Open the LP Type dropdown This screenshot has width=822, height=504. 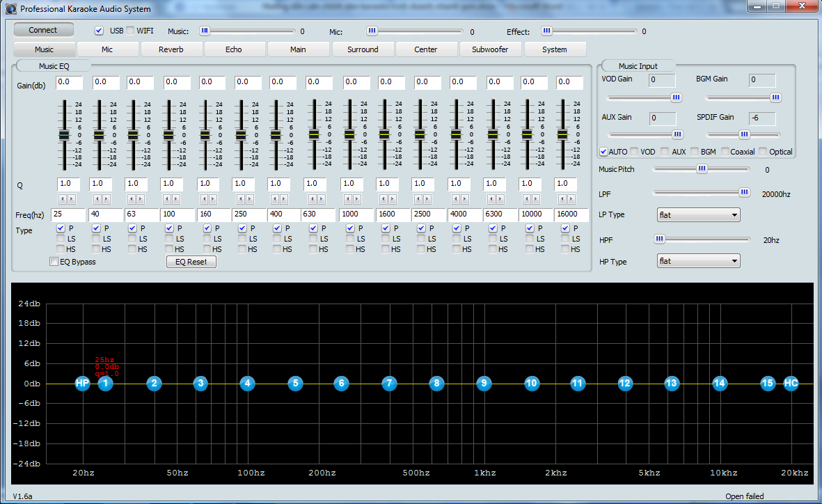(698, 215)
